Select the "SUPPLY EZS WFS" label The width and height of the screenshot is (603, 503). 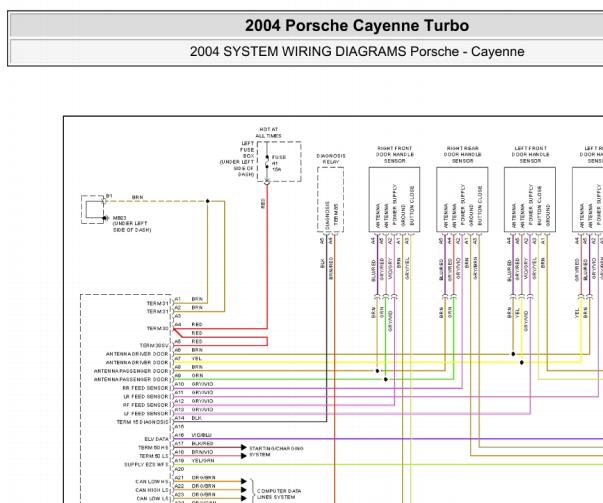(146, 465)
